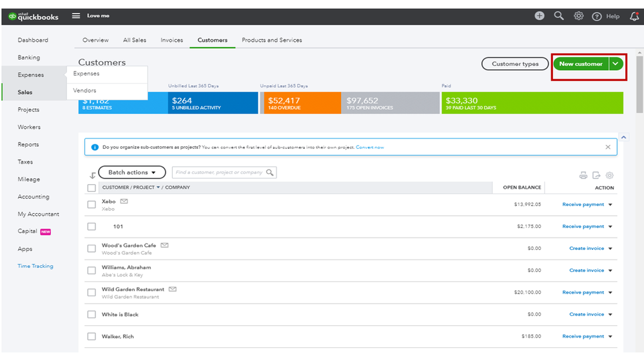Screen dimensions: 644x362
Task: Expand Williams, Abraham action arrow
Action: (x=610, y=271)
